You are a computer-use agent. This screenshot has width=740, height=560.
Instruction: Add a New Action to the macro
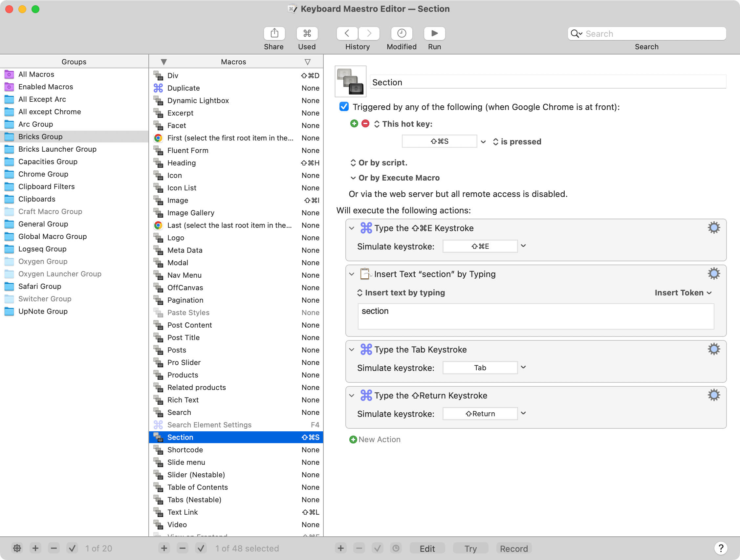(x=375, y=439)
